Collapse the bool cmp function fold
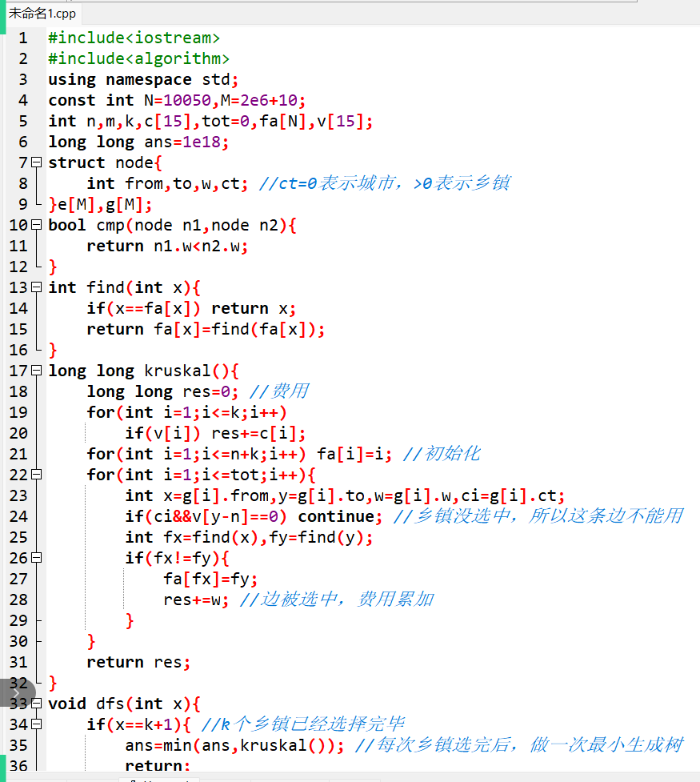The height and width of the screenshot is (782, 700). (x=36, y=225)
